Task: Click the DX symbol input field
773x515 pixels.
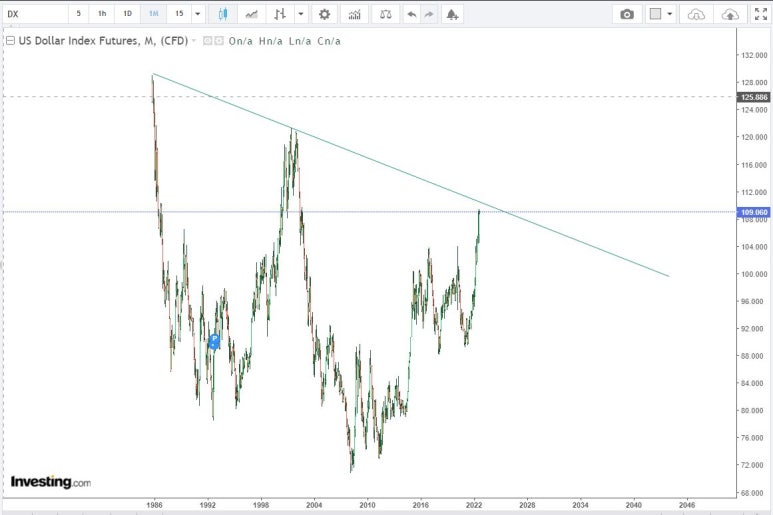Action: [x=35, y=14]
